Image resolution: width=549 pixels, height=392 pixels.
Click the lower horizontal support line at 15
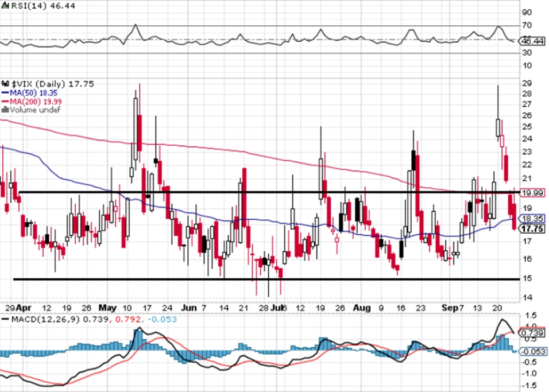coord(266,280)
